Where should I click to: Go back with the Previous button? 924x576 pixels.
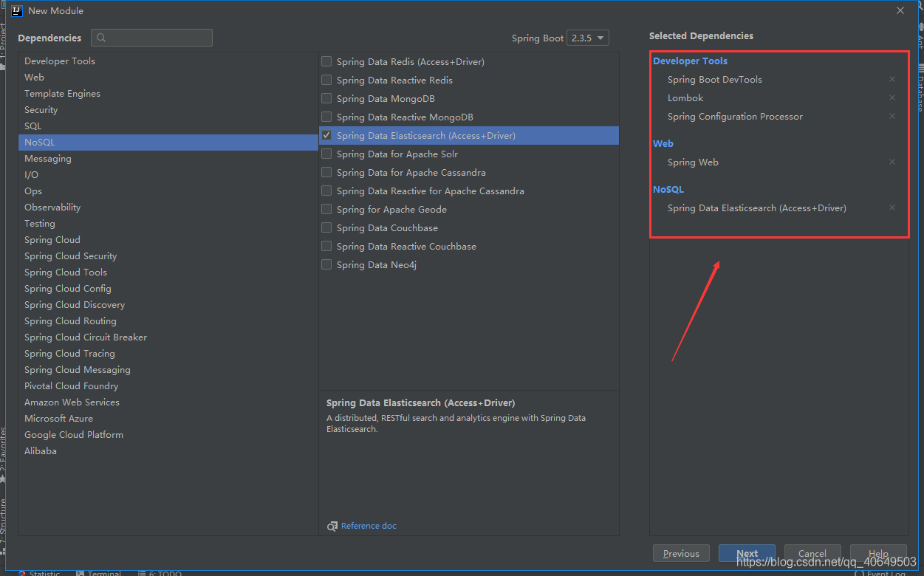pos(681,553)
